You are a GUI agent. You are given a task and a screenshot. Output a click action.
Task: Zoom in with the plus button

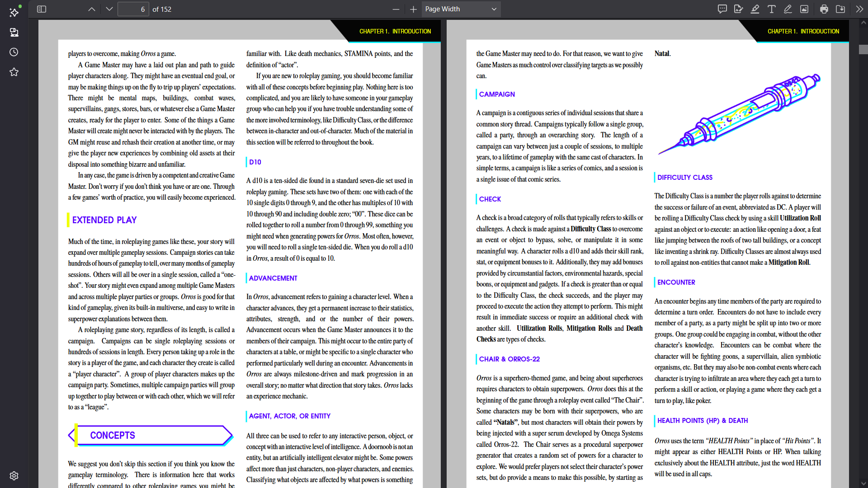[413, 9]
